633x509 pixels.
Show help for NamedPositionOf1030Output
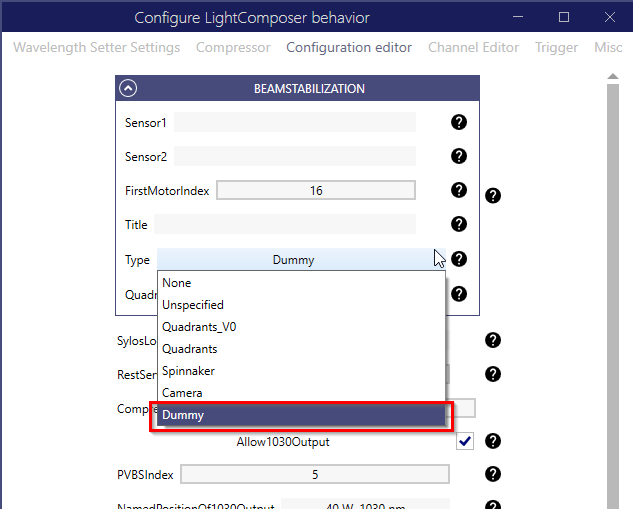[493, 505]
